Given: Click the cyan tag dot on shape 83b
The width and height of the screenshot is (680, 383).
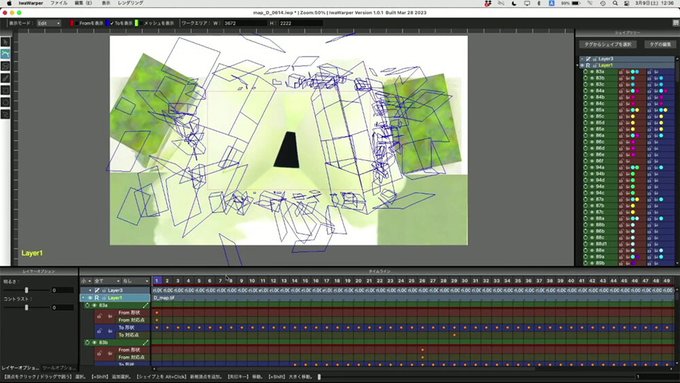Looking at the screenshot, I should 633,78.
